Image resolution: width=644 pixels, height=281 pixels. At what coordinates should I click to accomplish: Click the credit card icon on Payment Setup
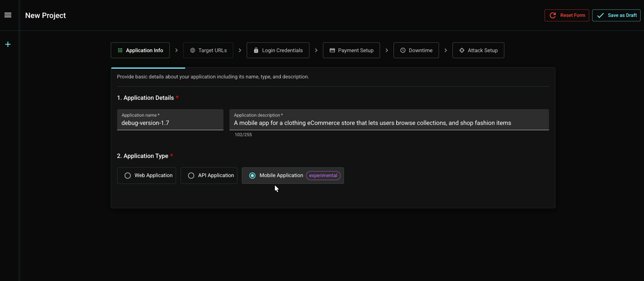coord(332,50)
